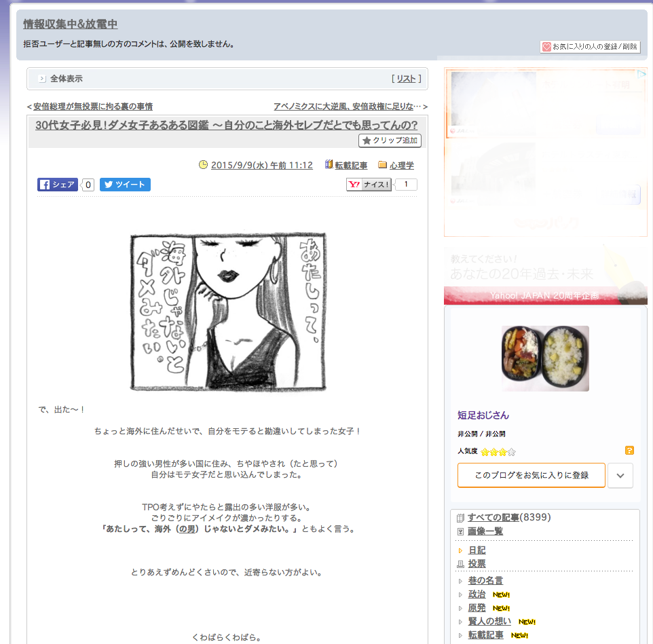Open the dropdown arrow beside the favorite button
The image size is (653, 644).
(x=620, y=476)
